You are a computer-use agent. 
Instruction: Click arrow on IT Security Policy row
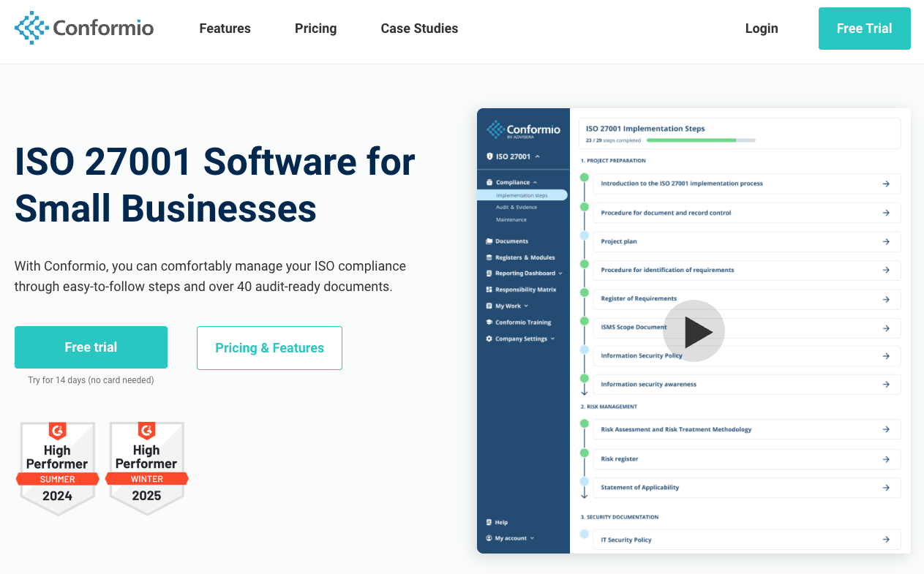coord(886,540)
